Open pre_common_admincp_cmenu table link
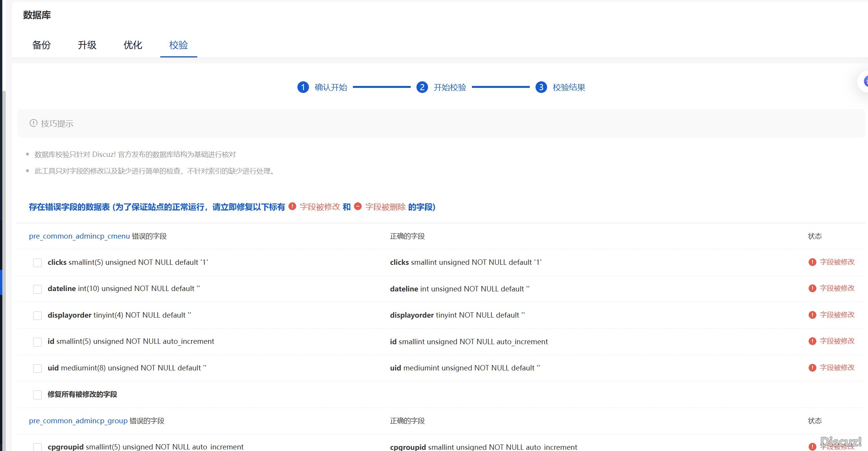Screen dimensions: 868x451 (79, 236)
